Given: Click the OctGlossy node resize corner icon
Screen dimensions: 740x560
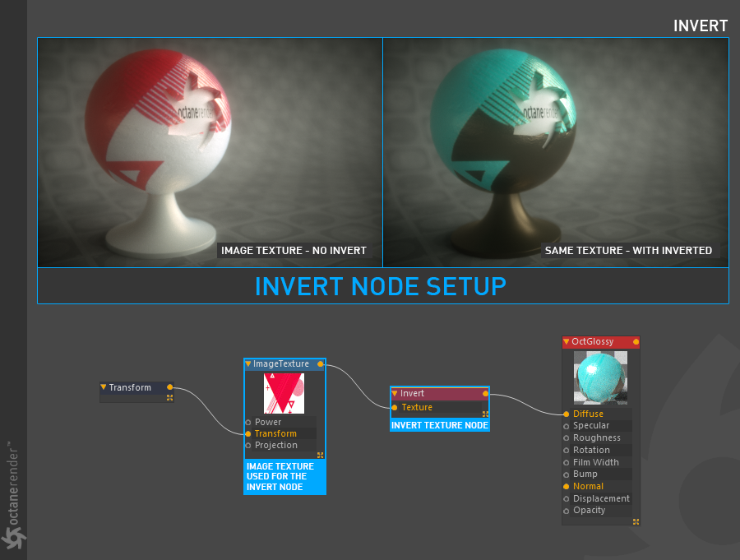Looking at the screenshot, I should [636, 521].
